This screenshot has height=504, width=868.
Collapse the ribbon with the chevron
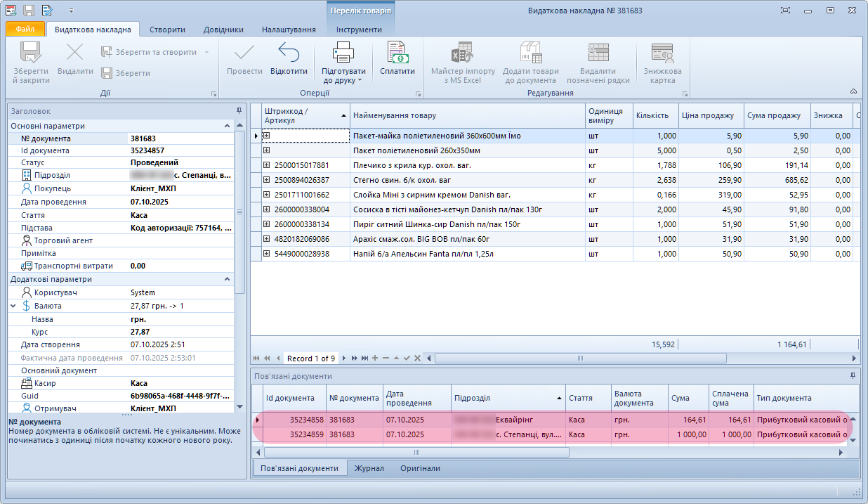pyautogui.click(x=853, y=91)
